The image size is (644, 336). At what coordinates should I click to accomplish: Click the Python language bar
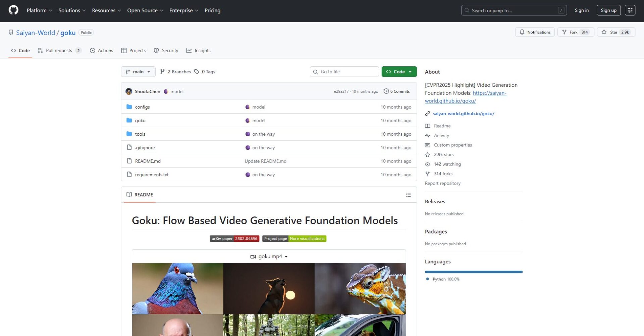tap(473, 272)
